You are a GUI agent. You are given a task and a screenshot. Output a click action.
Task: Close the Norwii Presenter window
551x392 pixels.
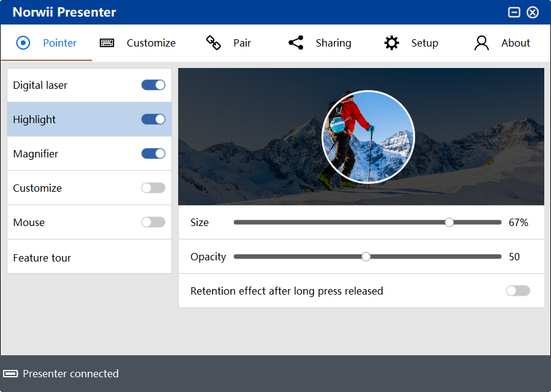click(x=533, y=12)
